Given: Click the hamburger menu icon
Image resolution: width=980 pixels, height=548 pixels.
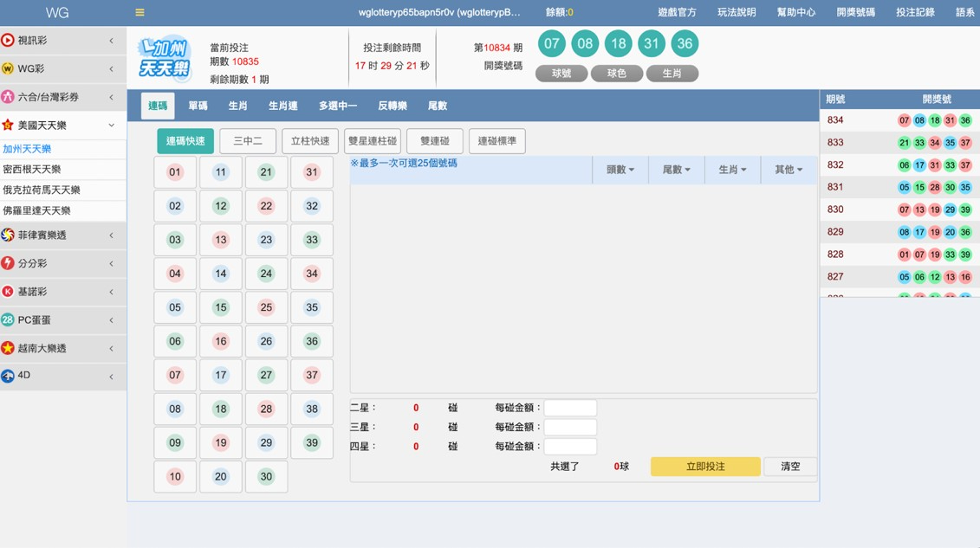Looking at the screenshot, I should [140, 13].
